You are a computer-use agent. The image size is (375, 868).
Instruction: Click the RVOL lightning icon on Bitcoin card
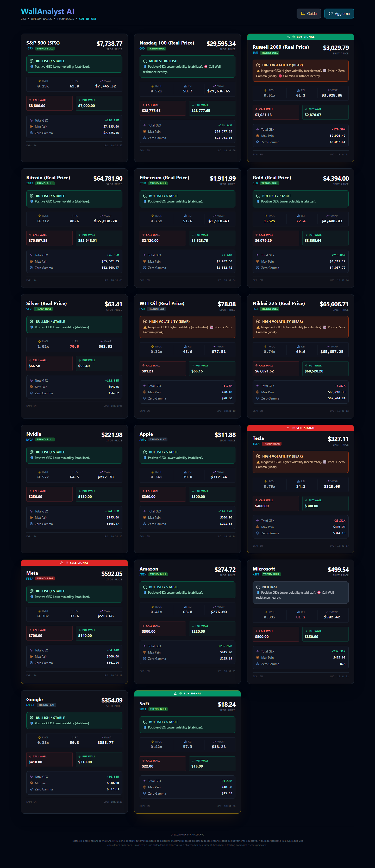tap(40, 216)
